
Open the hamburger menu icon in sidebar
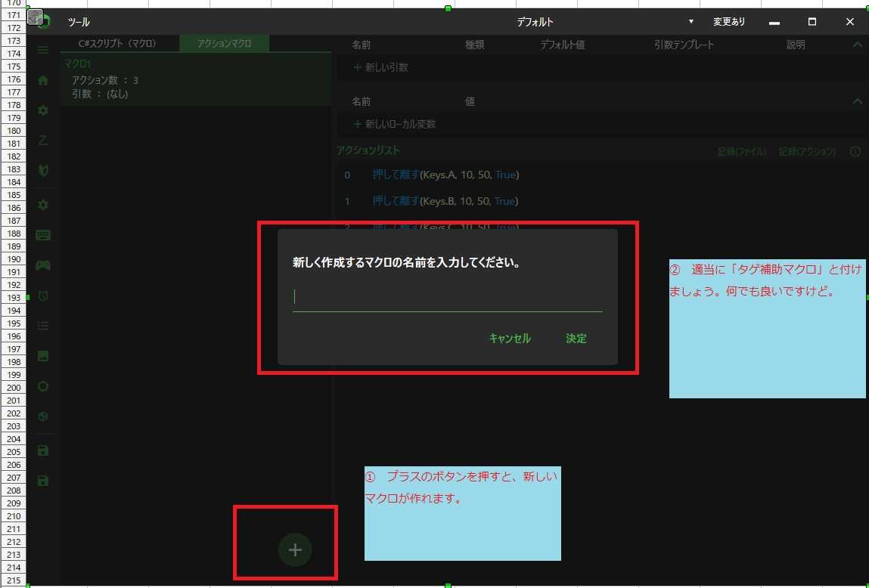[42, 50]
